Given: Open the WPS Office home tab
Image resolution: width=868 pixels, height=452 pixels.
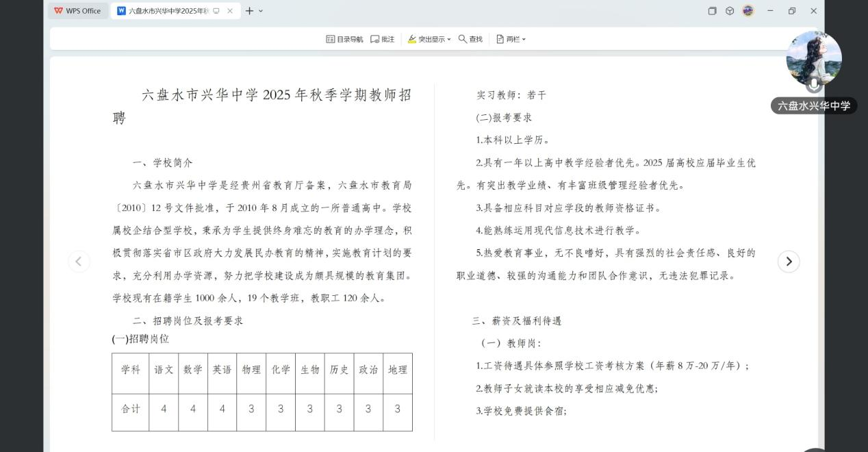Looking at the screenshot, I should tap(77, 11).
